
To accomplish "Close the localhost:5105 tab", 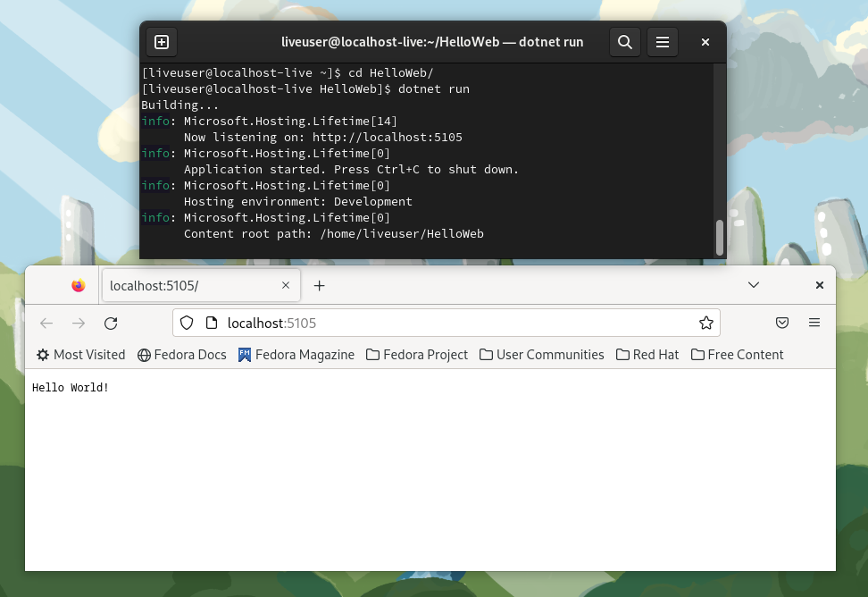I will point(286,285).
